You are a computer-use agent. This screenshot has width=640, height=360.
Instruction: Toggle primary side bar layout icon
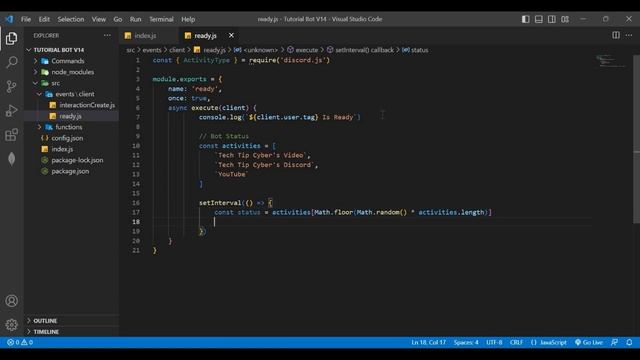point(526,19)
